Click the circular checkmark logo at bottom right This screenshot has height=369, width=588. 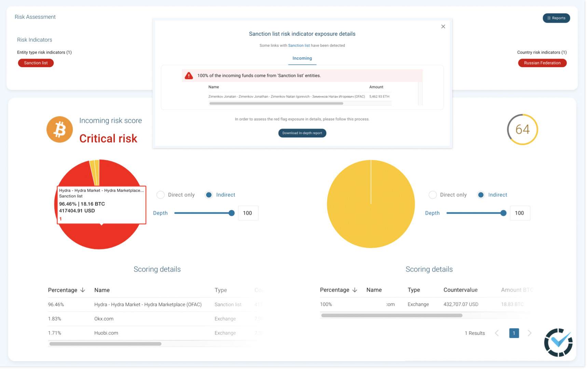(558, 342)
